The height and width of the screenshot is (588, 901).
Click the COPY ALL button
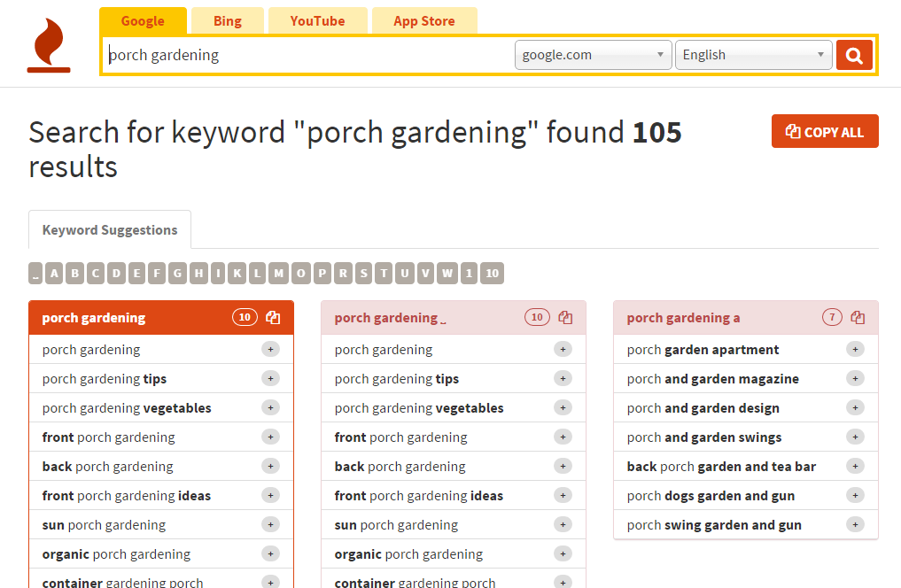coord(825,131)
